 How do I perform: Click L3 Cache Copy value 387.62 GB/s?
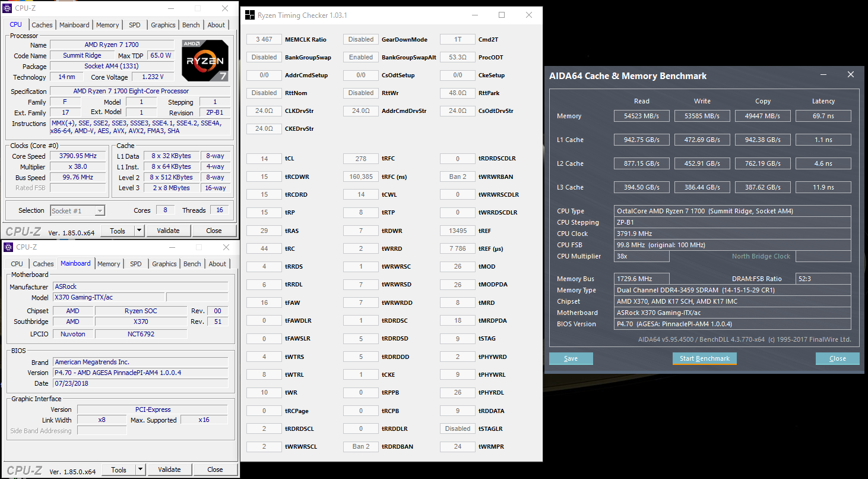pyautogui.click(x=763, y=187)
